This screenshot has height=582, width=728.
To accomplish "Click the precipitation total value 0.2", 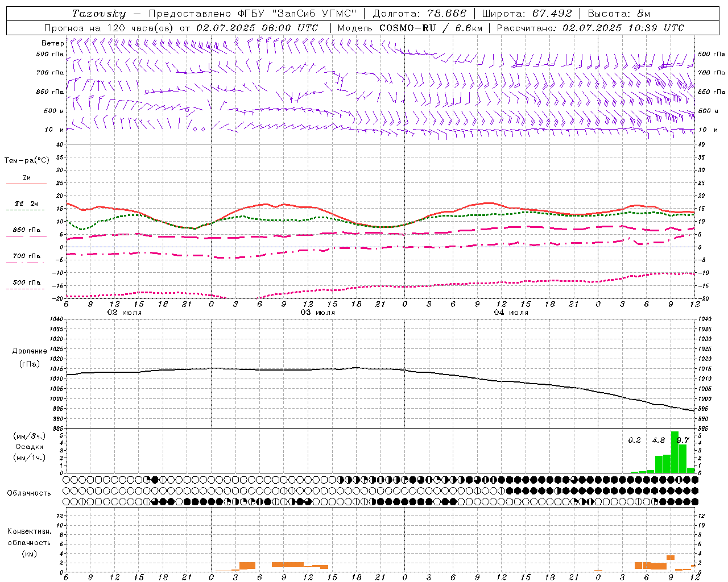I will (634, 440).
